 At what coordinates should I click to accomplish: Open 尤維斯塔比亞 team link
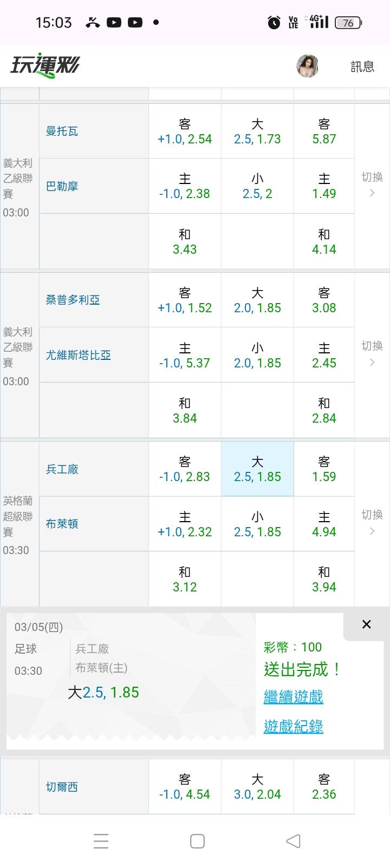pyautogui.click(x=79, y=355)
